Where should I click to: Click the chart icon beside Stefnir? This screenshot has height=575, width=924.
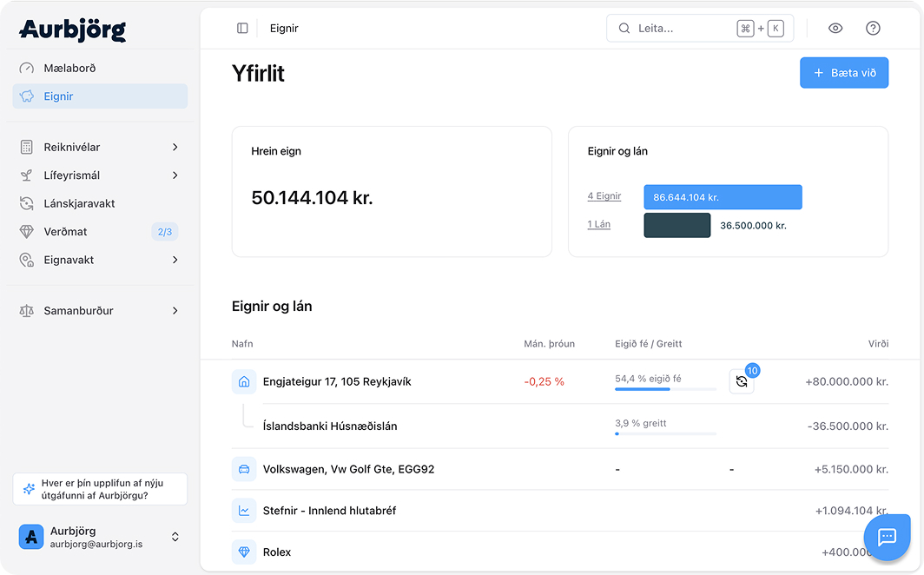pos(244,511)
